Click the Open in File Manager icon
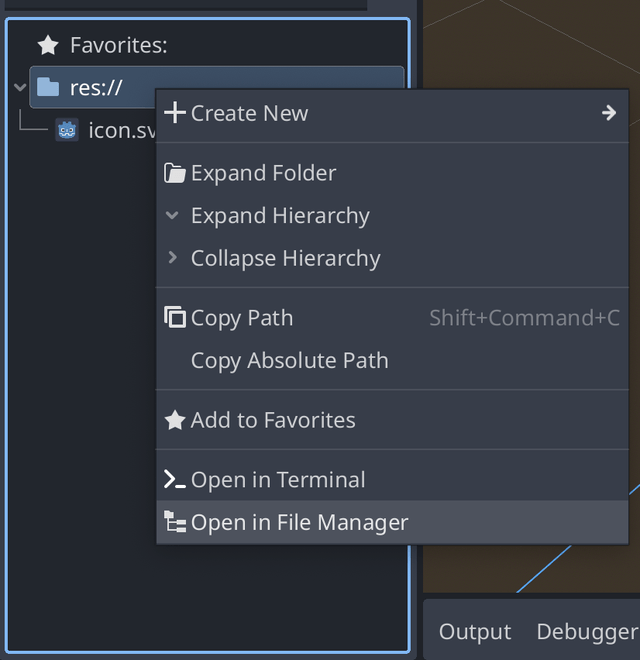 [175, 523]
